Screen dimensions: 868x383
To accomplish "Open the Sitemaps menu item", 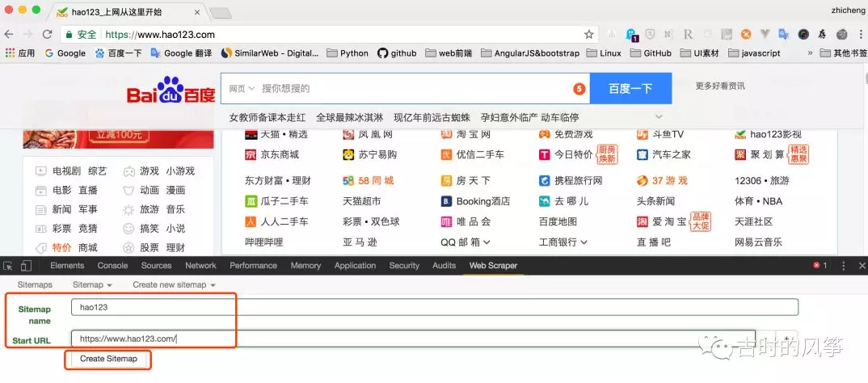I will click(x=35, y=284).
